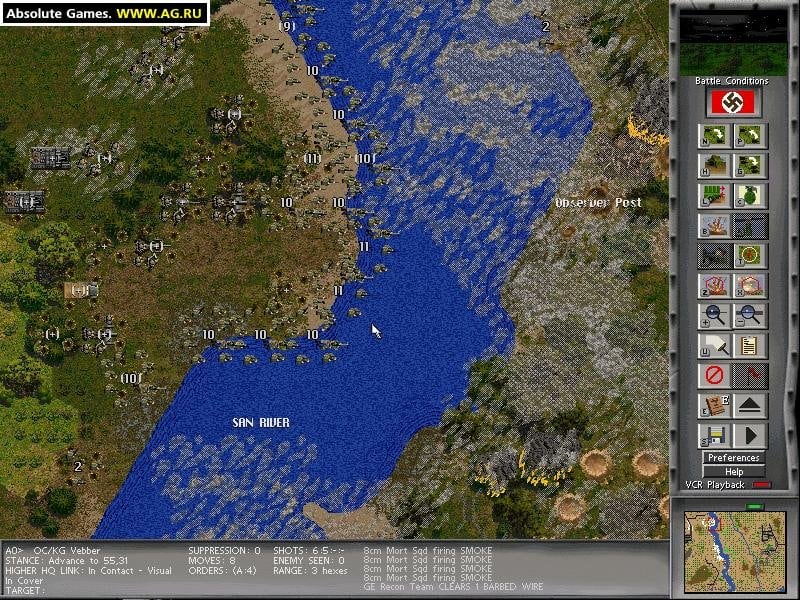The width and height of the screenshot is (800, 600).
Task: Zoom out with the minus magnifier
Action: click(750, 316)
